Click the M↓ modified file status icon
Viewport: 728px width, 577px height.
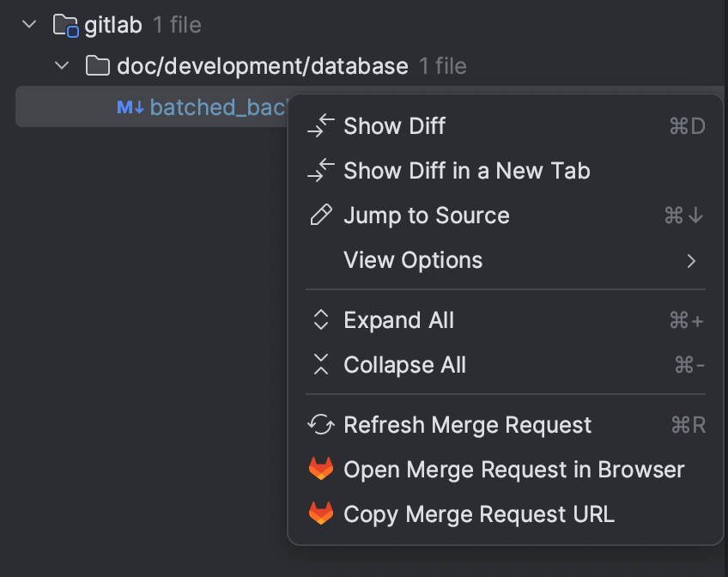pyautogui.click(x=130, y=107)
